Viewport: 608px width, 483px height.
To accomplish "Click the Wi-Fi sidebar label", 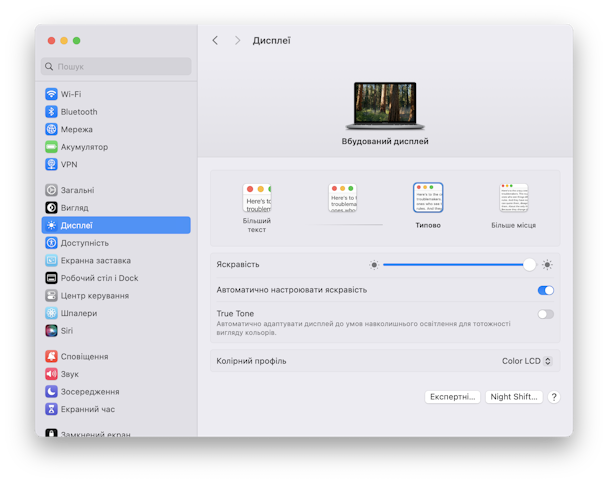I will tap(71, 94).
